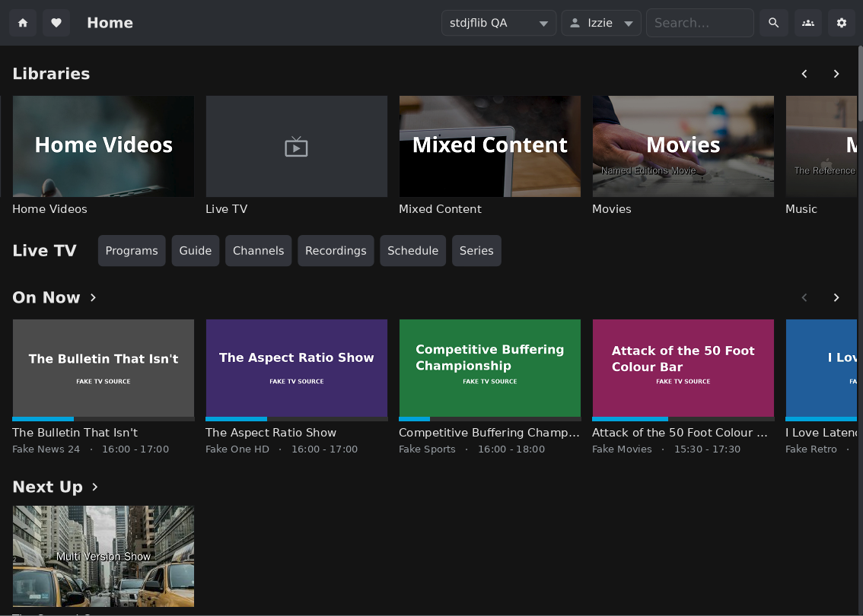Screen dimensions: 863x616
Task: Switch to Guide tab
Action: (x=196, y=251)
